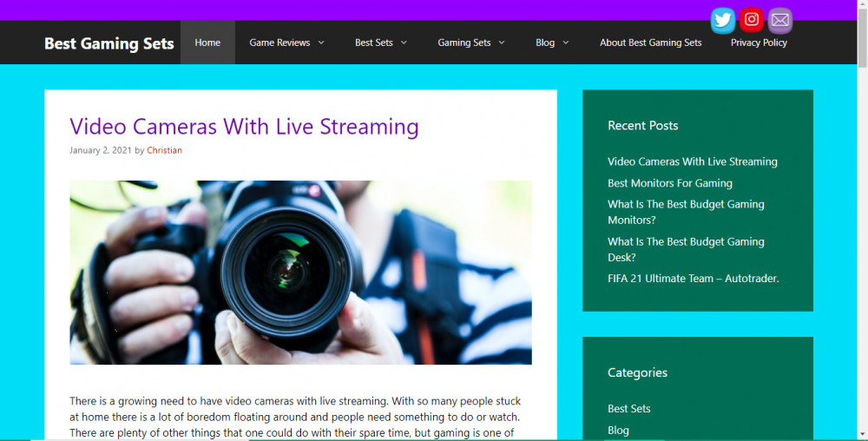Expand the Best Sets menu chevron
The width and height of the screenshot is (868, 441).
click(404, 43)
